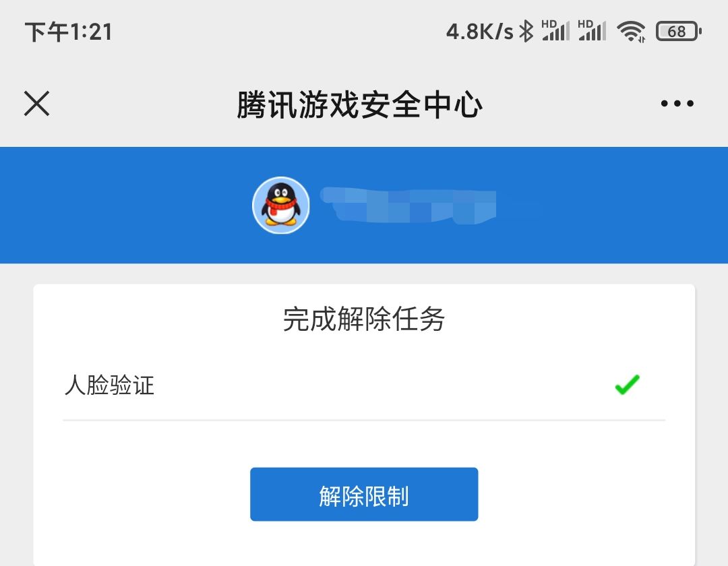Tap the X close icon
728x566 pixels.
[36, 104]
